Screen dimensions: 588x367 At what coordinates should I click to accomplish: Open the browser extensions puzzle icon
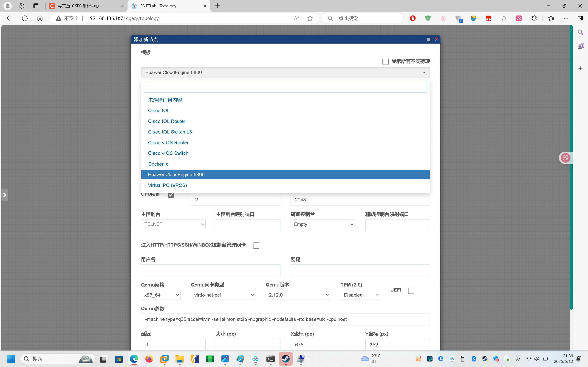coord(534,18)
